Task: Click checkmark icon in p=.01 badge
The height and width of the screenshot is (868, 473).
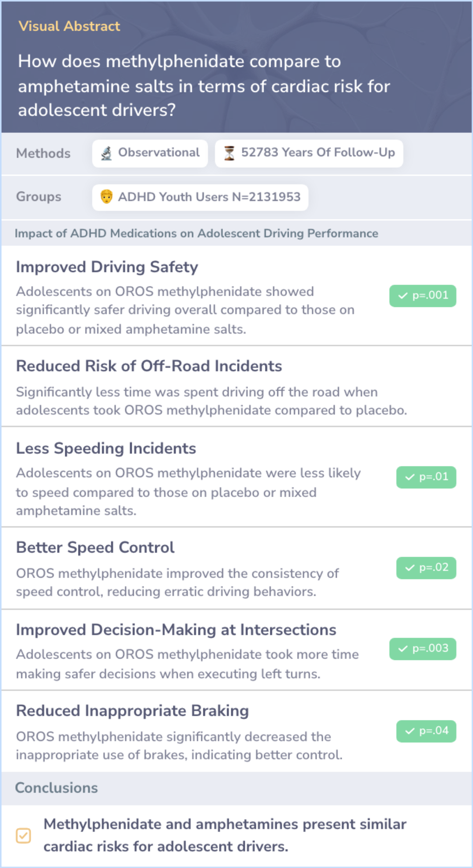Action: point(410,477)
